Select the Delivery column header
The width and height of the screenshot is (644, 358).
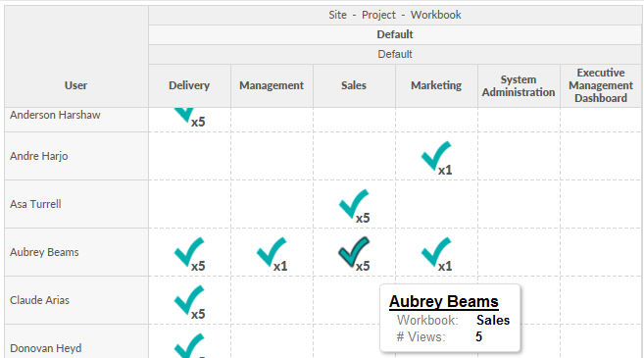(189, 85)
